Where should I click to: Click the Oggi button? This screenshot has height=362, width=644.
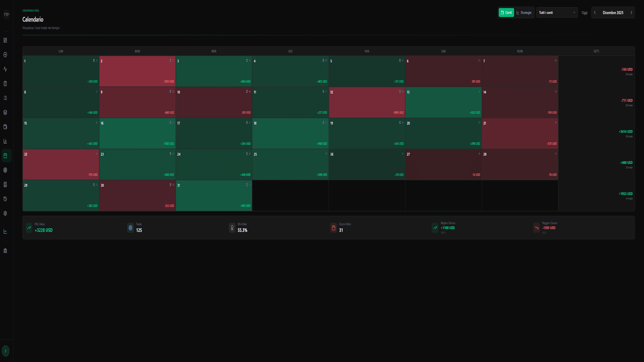click(584, 13)
